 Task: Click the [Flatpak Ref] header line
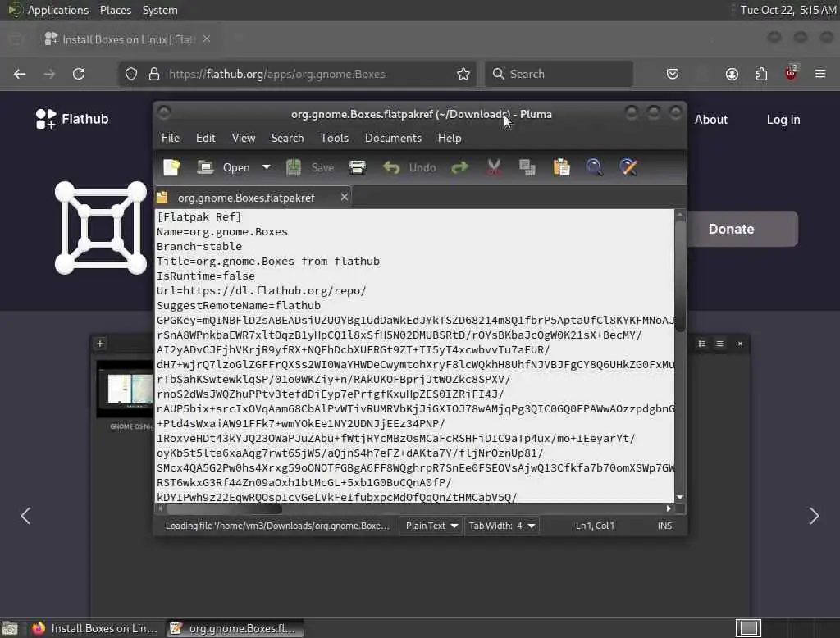199,217
